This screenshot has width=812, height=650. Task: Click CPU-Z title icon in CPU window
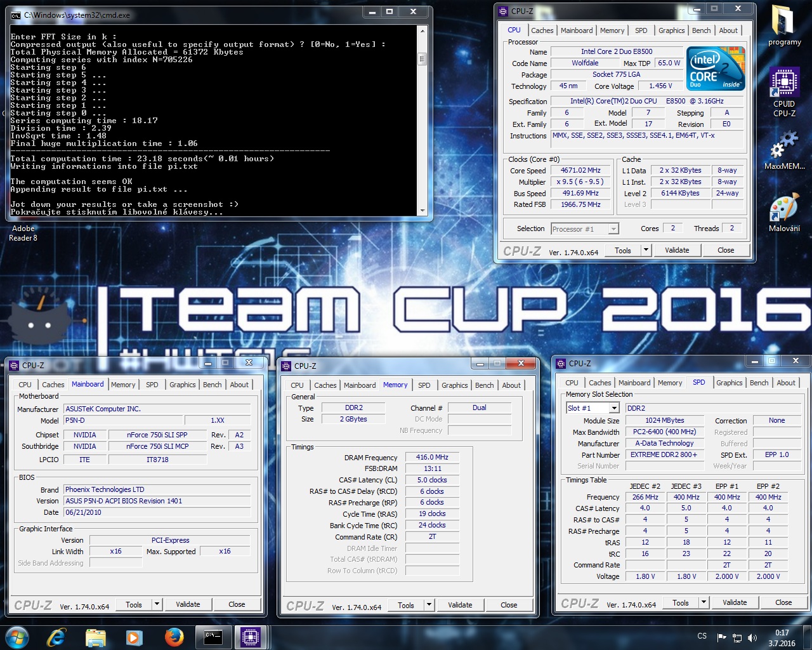click(503, 11)
